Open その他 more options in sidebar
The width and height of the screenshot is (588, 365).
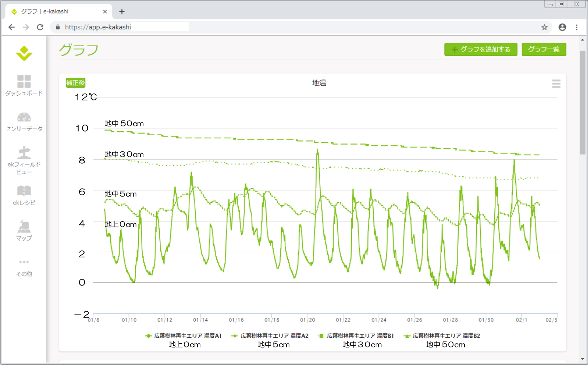[x=24, y=268]
